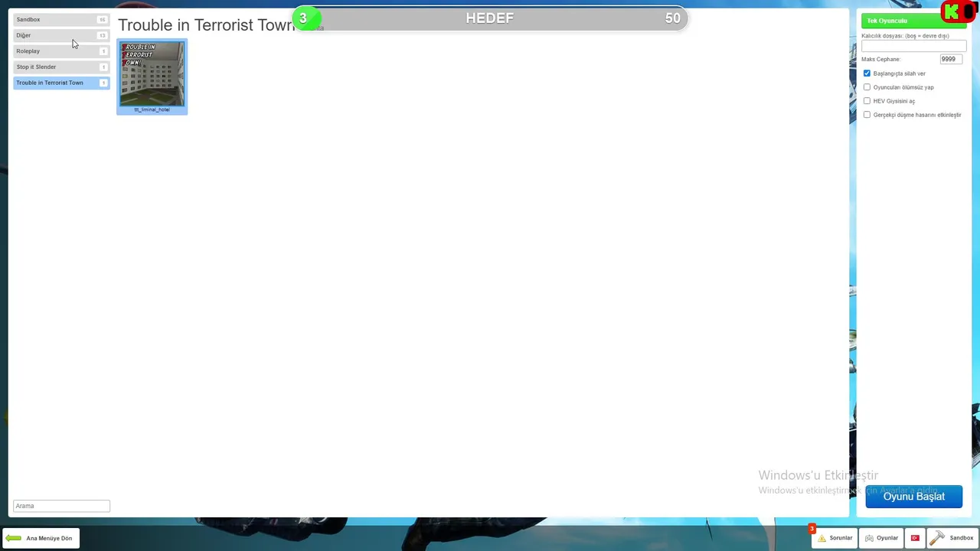
Task: Open the Sandbox gamemode selector with hammer
Action: click(x=952, y=538)
